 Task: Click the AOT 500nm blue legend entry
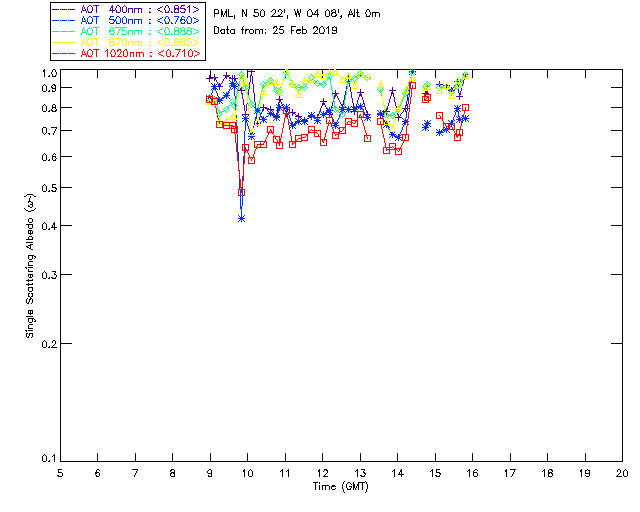(126, 20)
